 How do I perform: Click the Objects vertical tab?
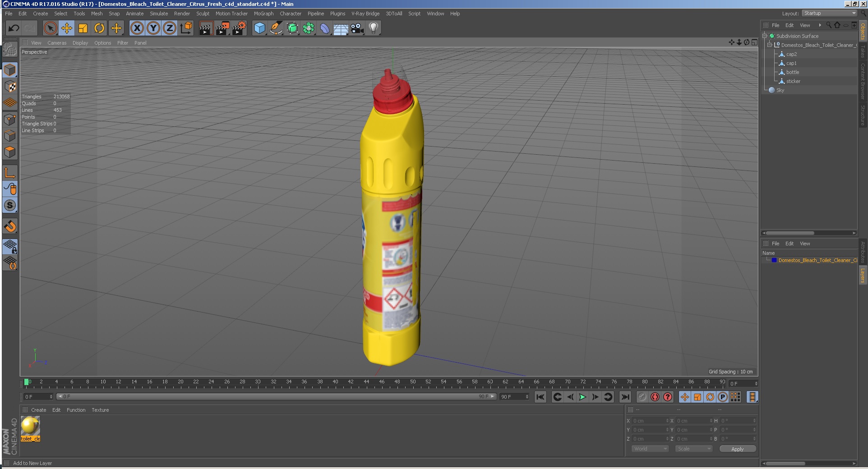point(863,31)
